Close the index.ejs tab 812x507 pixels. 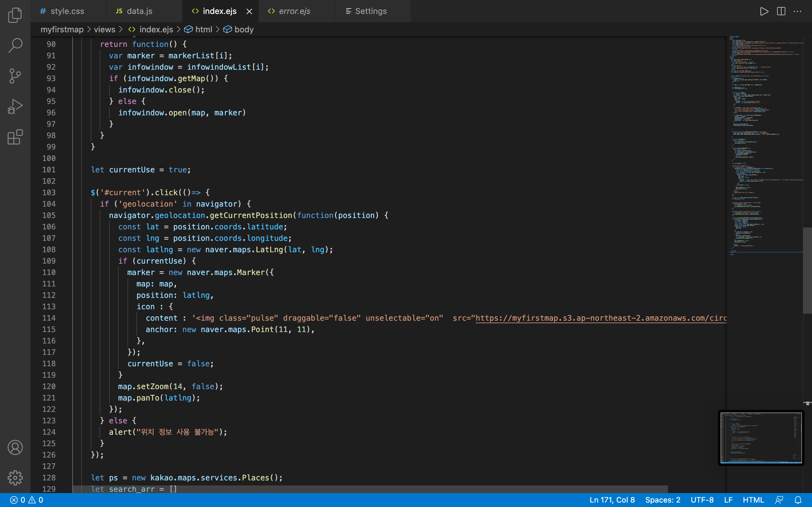point(249,11)
